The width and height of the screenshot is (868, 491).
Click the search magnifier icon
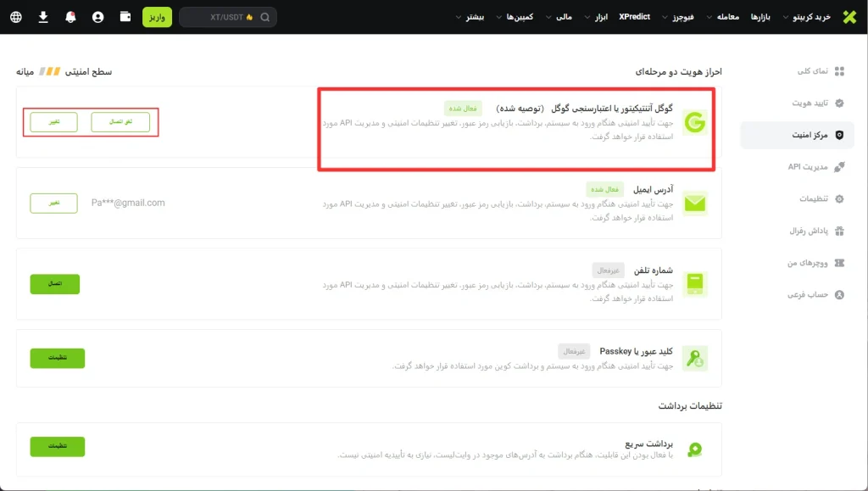tap(265, 17)
